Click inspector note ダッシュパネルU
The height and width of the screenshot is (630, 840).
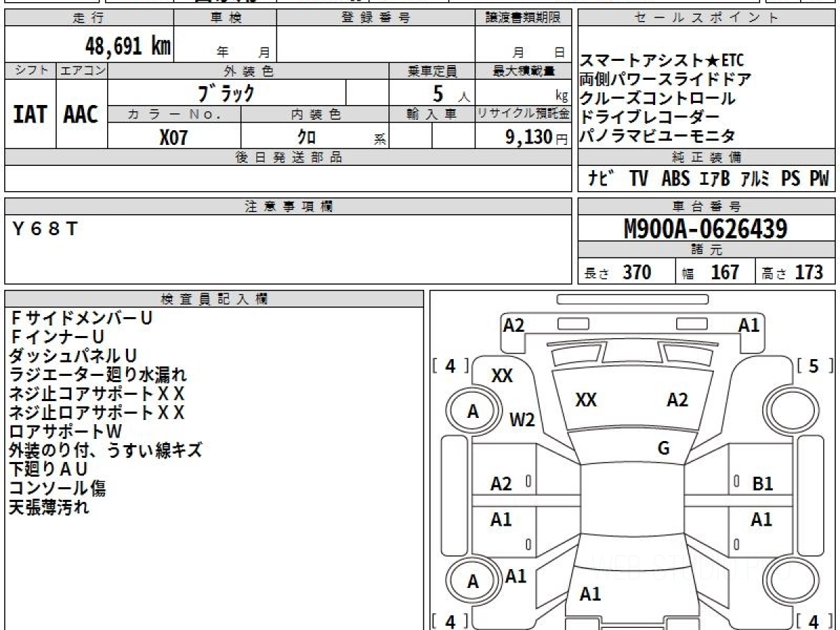point(73,356)
